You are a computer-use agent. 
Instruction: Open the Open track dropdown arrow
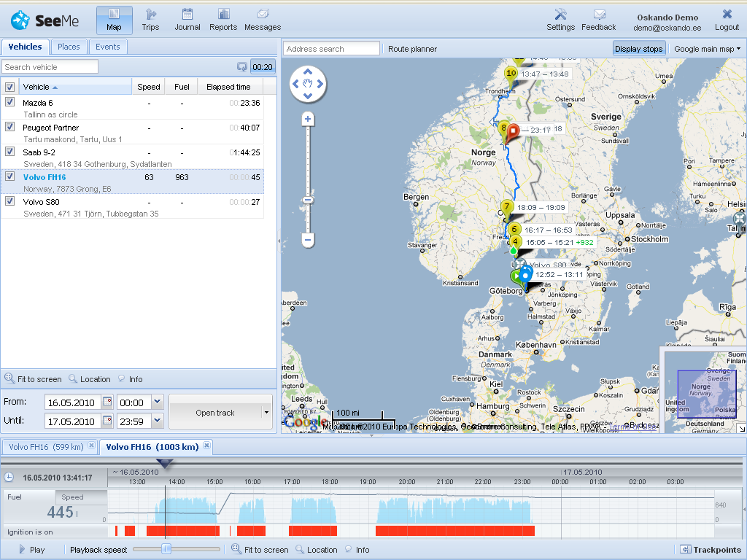click(x=266, y=413)
